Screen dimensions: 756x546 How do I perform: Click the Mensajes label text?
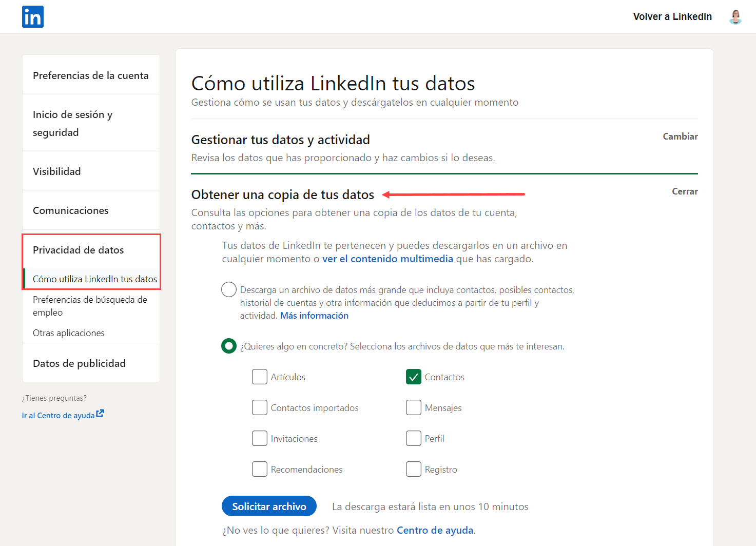coord(443,408)
